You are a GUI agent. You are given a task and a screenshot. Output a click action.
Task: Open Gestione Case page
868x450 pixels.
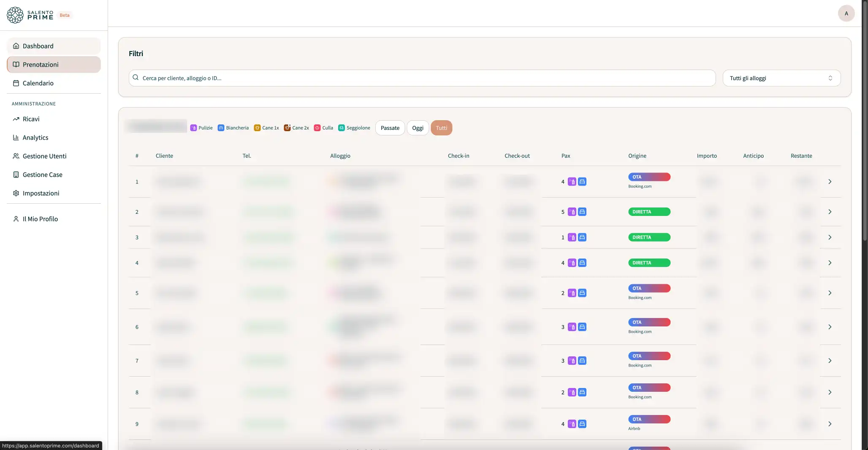[42, 175]
